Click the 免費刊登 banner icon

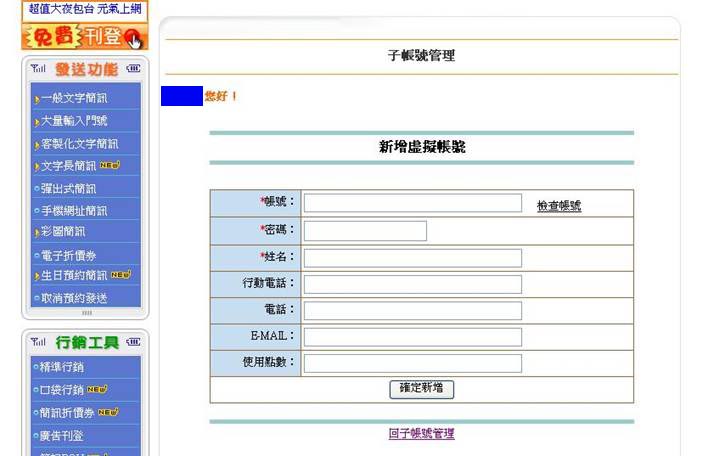click(84, 37)
